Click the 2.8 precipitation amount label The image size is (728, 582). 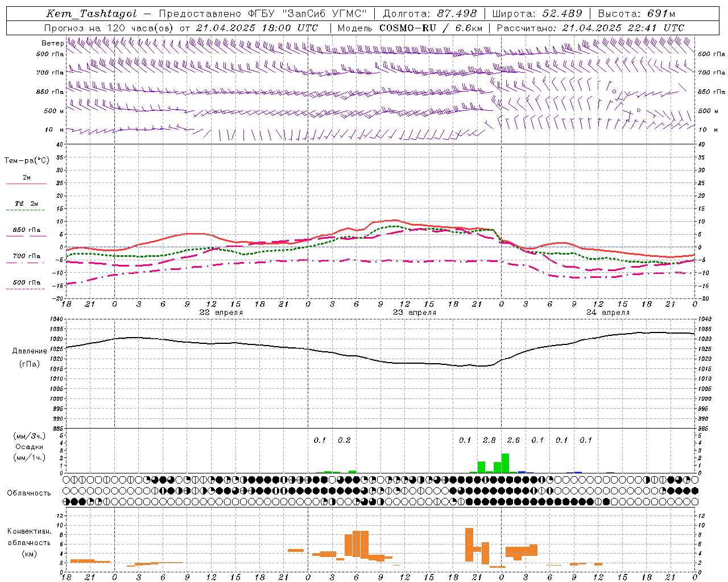pyautogui.click(x=489, y=440)
